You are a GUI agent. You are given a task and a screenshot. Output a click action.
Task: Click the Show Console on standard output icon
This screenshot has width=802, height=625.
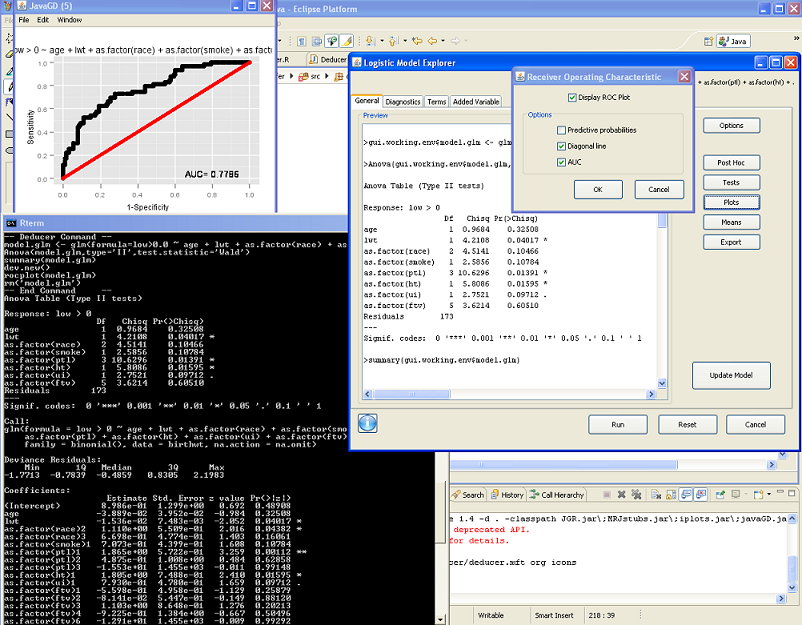(x=686, y=495)
